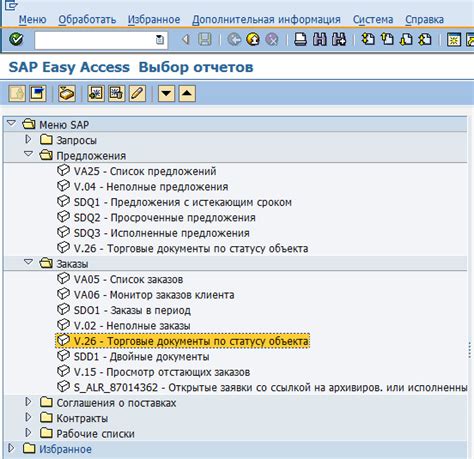Collapse the Меню SAP root node
The width and height of the screenshot is (474, 459).
11,123
